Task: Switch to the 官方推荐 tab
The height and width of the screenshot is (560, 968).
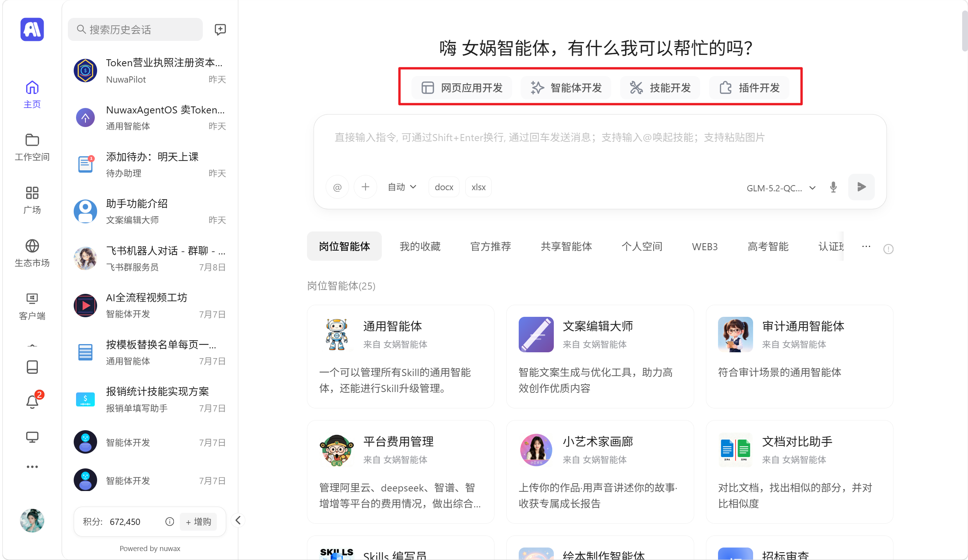Action: point(491,246)
